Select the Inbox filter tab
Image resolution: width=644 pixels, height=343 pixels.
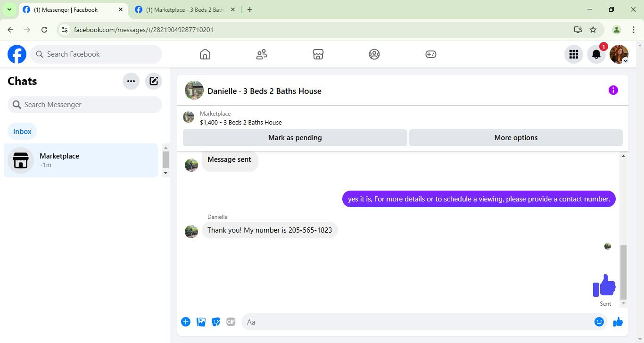pyautogui.click(x=22, y=132)
